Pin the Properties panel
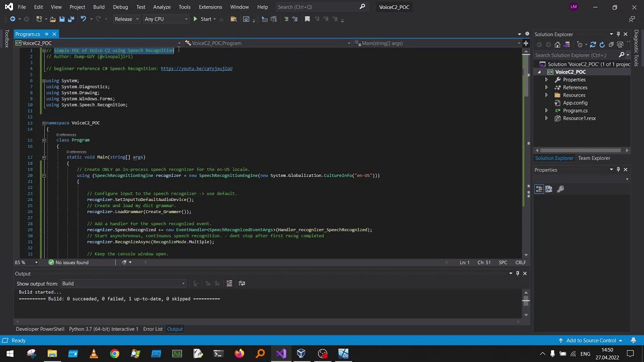This screenshot has height=362, width=644. tap(618, 170)
